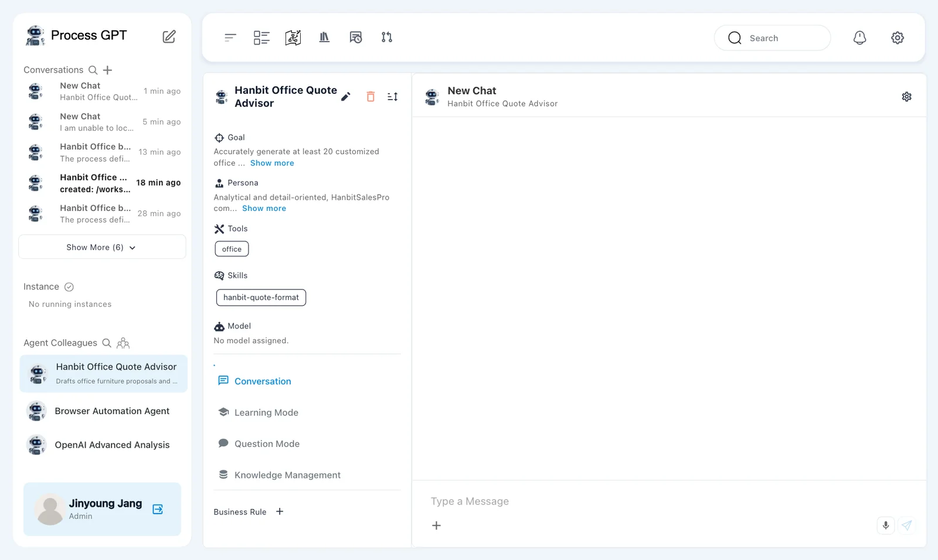Expand Goal text with Show more
The image size is (938, 560).
pyautogui.click(x=272, y=163)
